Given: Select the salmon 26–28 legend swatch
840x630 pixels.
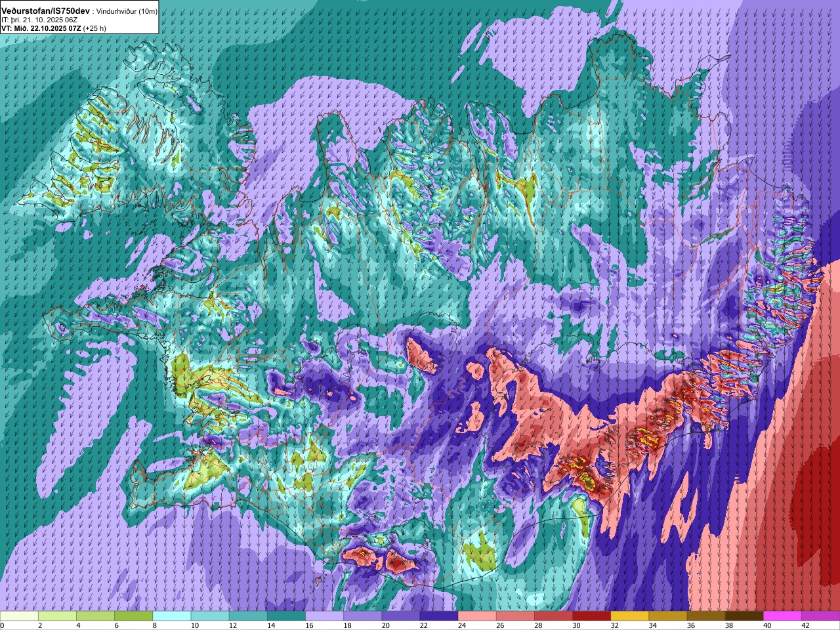Looking at the screenshot, I should 515,616.
